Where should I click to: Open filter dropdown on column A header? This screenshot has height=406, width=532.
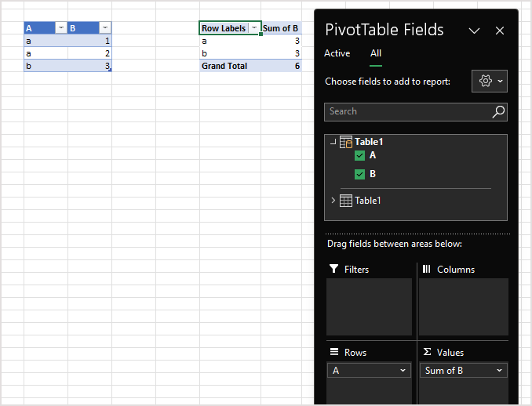[61, 27]
